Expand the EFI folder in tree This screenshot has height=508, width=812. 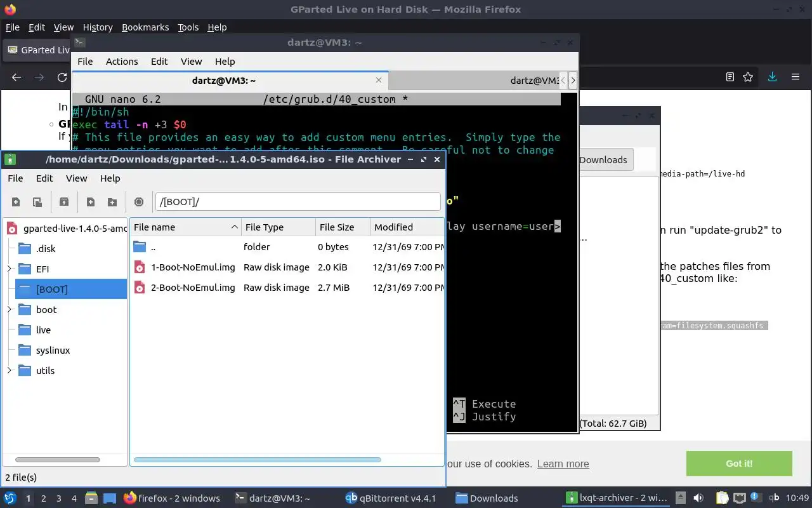pos(10,269)
